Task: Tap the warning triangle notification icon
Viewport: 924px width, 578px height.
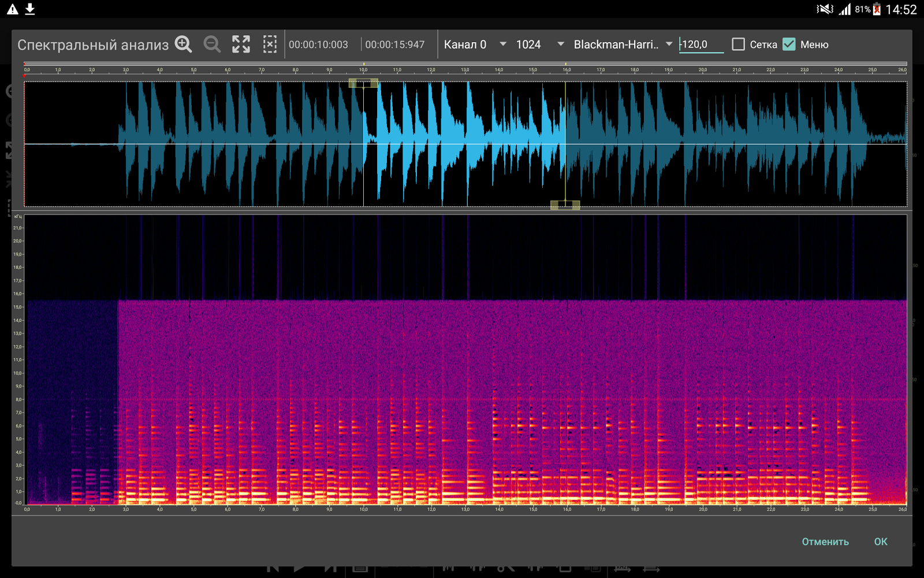Action: [13, 9]
